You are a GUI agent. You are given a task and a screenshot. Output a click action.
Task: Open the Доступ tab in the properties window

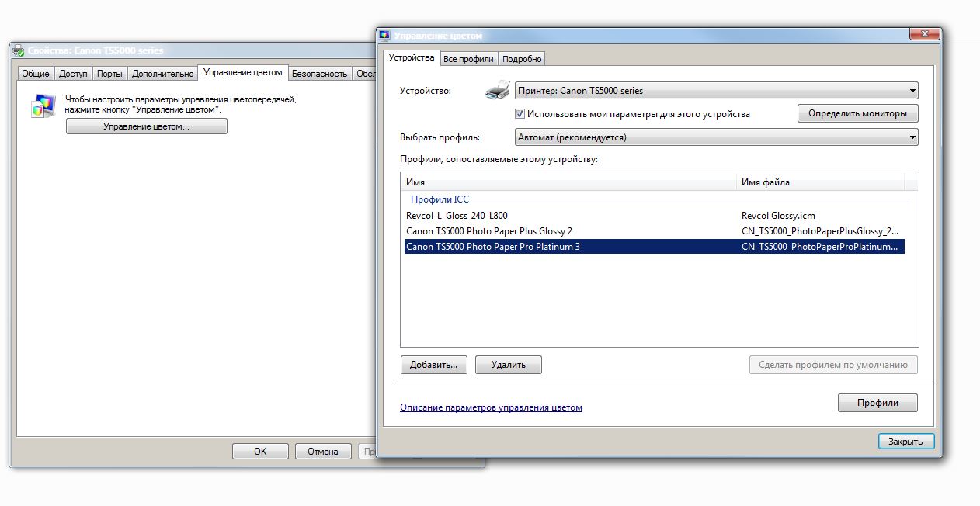73,74
